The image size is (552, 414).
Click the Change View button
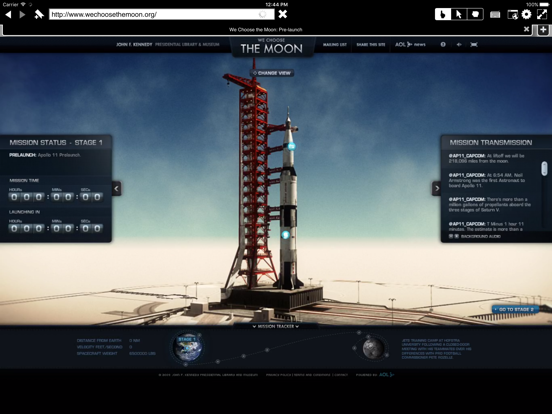(x=272, y=73)
